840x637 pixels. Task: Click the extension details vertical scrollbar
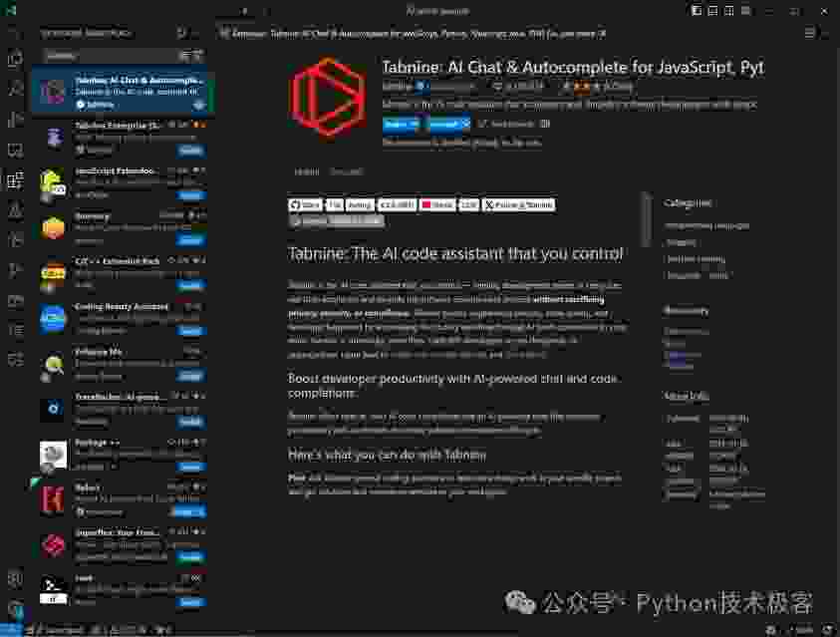coord(647,218)
